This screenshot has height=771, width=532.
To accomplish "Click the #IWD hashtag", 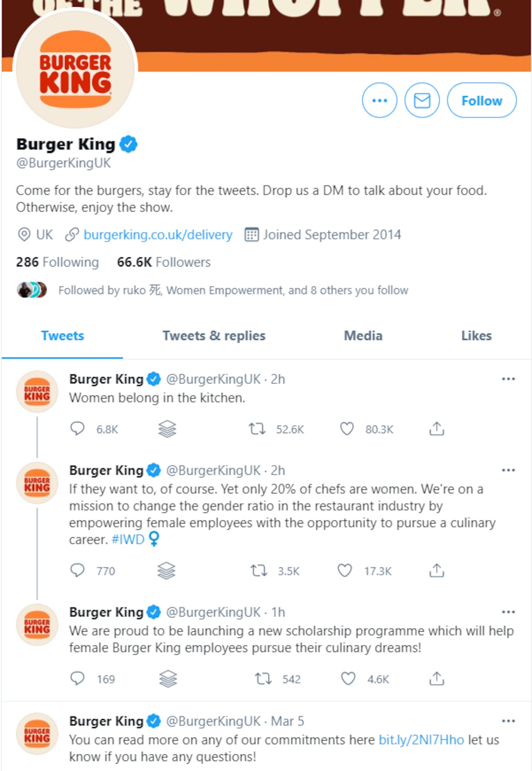I will [x=128, y=540].
